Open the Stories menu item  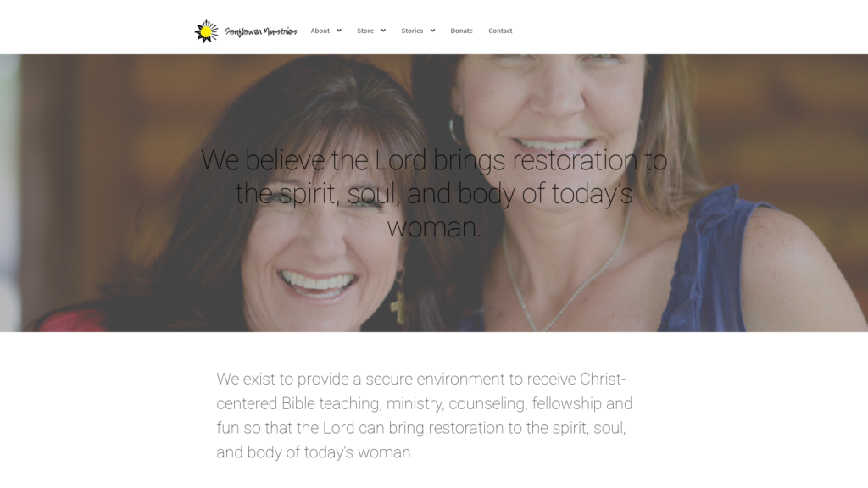click(412, 30)
